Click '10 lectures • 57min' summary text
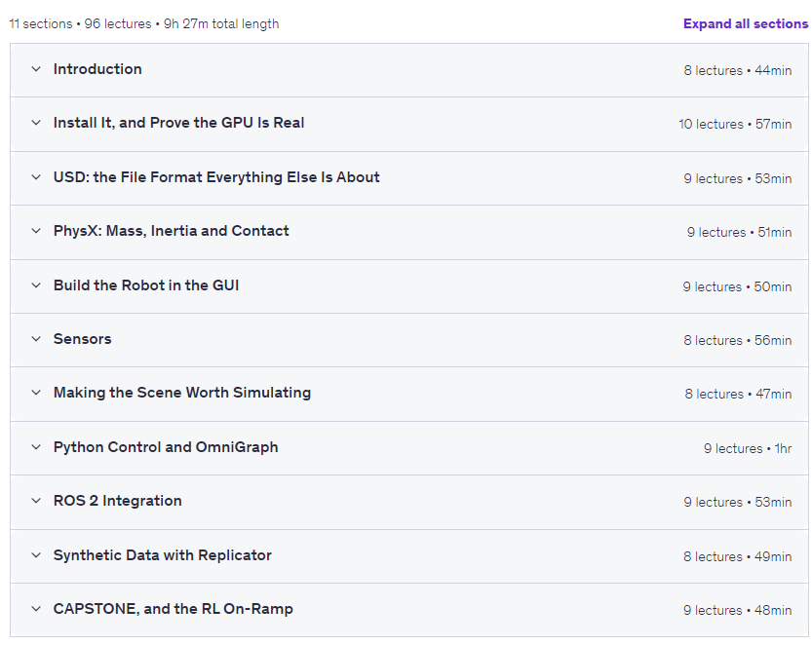This screenshot has width=812, height=645. click(x=735, y=125)
